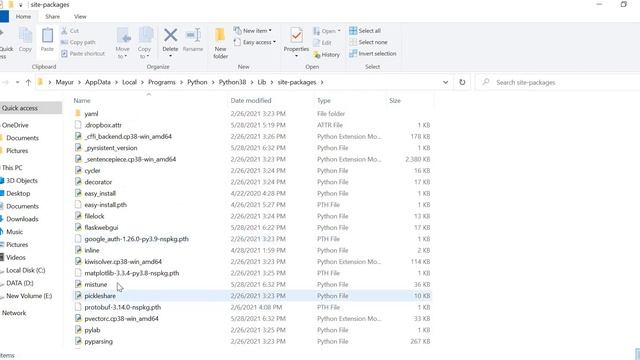Refresh the site-packages folder view
640x360 pixels.
(x=462, y=82)
